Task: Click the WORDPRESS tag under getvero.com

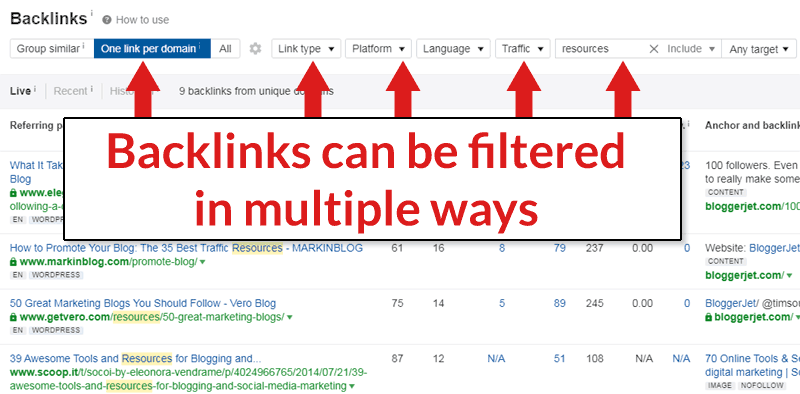Action: 56,330
